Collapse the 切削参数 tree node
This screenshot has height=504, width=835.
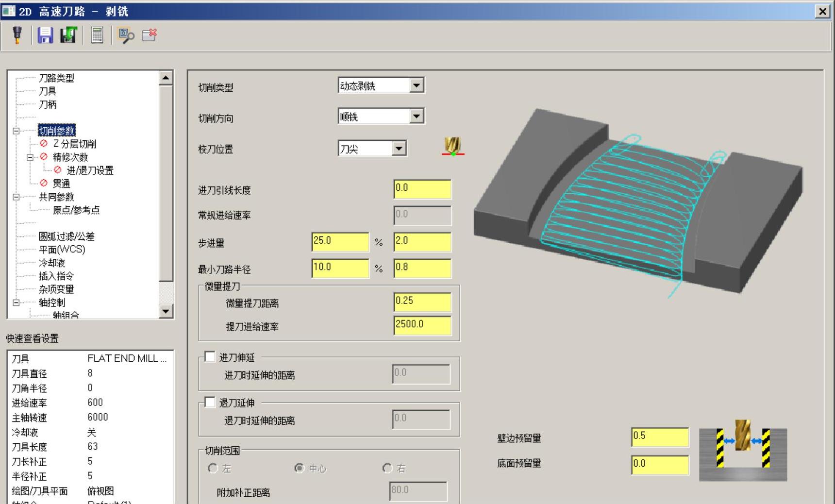16,131
